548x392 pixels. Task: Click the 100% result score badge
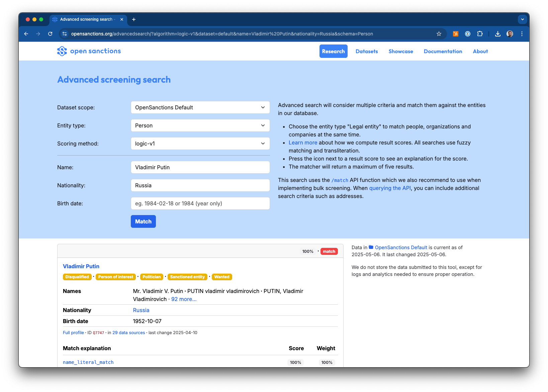308,251
